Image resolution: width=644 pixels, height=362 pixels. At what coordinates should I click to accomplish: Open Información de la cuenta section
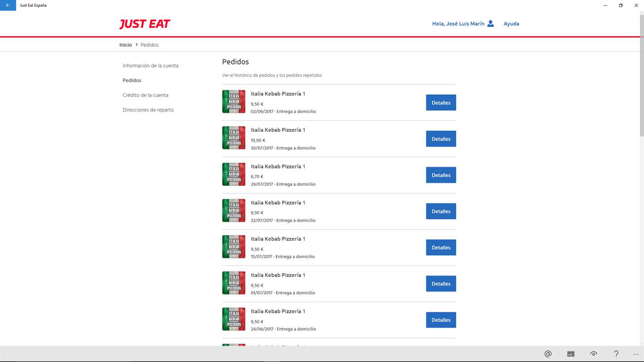(x=150, y=66)
